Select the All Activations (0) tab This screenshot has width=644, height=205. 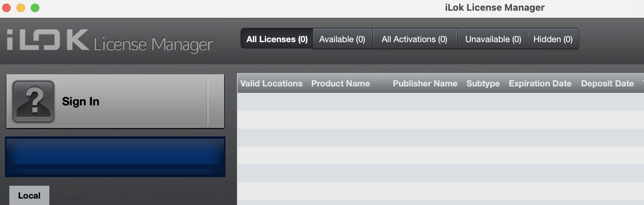(x=415, y=39)
